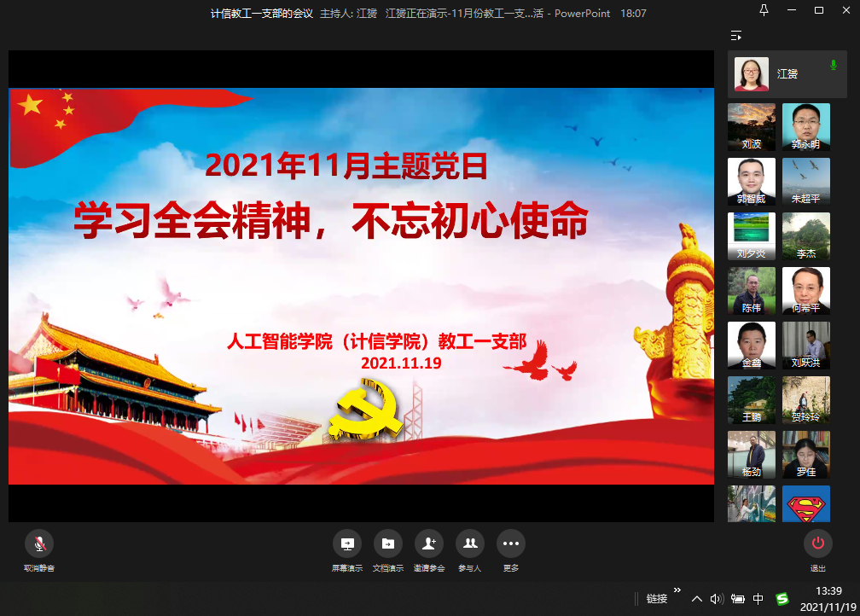Collapse the participant sidebar panel
The width and height of the screenshot is (860, 616).
click(736, 36)
